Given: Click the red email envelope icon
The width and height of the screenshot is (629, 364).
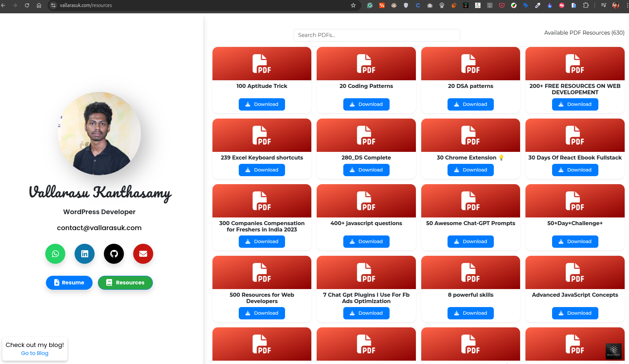Looking at the screenshot, I should pyautogui.click(x=143, y=254).
